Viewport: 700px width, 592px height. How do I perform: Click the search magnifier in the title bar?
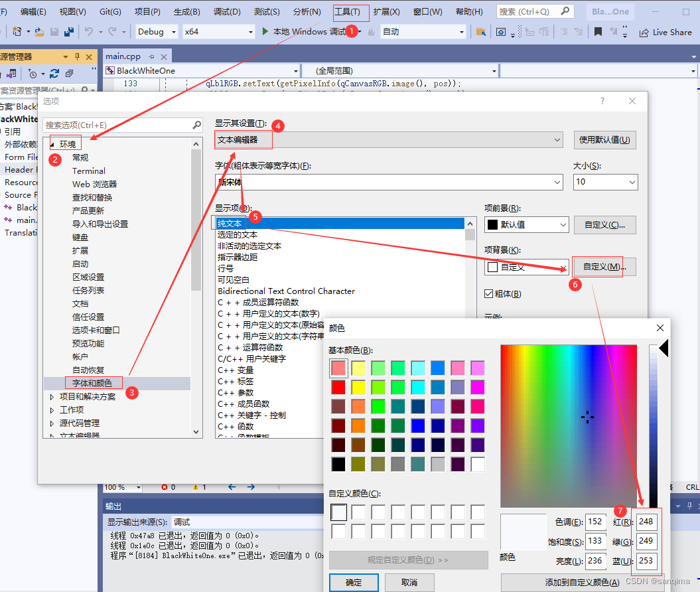(x=565, y=11)
